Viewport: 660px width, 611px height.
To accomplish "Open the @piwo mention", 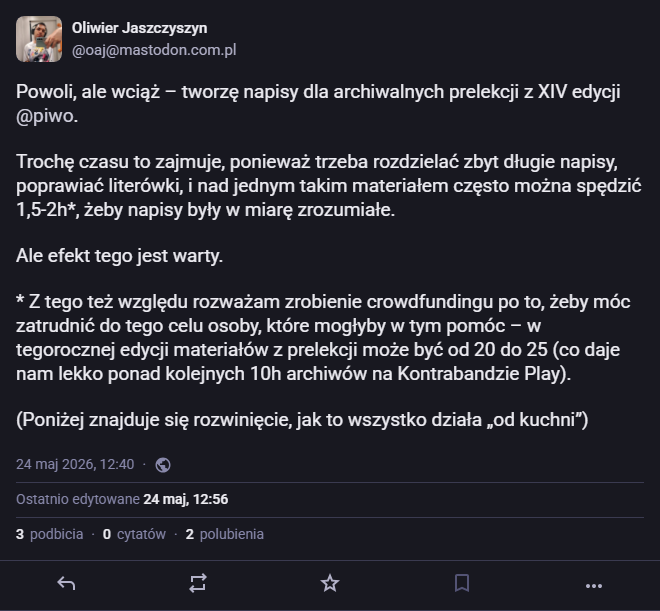I will (x=47, y=116).
